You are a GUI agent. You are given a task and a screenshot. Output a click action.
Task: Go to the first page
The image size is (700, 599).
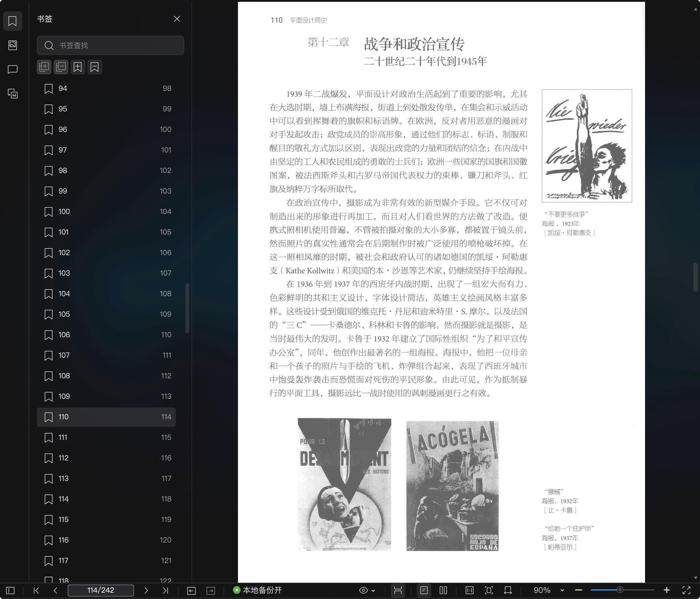click(x=37, y=590)
